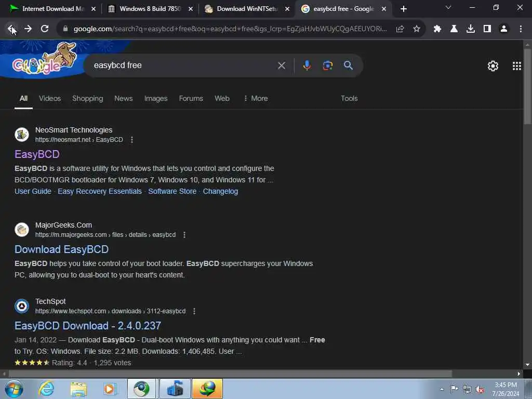532x399 pixels.
Task: Select the Videos search filter
Action: [50, 98]
